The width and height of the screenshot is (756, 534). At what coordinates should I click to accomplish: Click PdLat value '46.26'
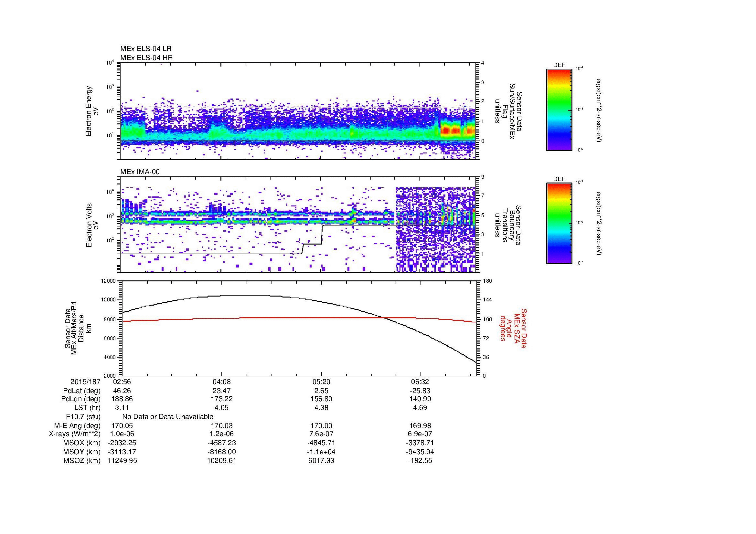click(x=122, y=391)
